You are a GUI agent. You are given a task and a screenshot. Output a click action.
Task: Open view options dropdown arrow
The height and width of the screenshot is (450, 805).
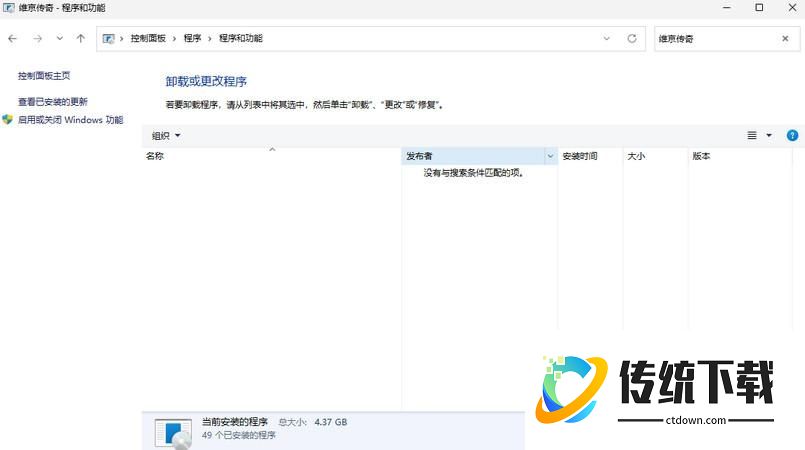pyautogui.click(x=769, y=135)
